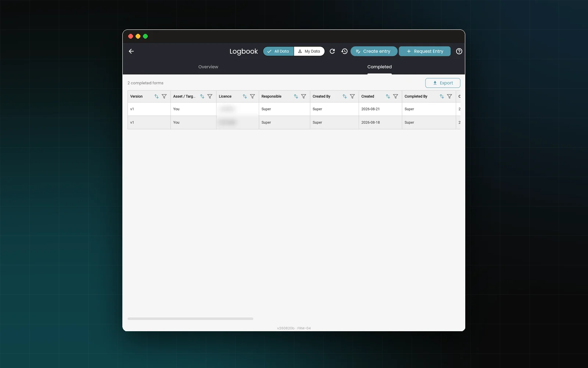Viewport: 588px width, 368px height.
Task: Sort the Asset / Target column
Action: [202, 96]
